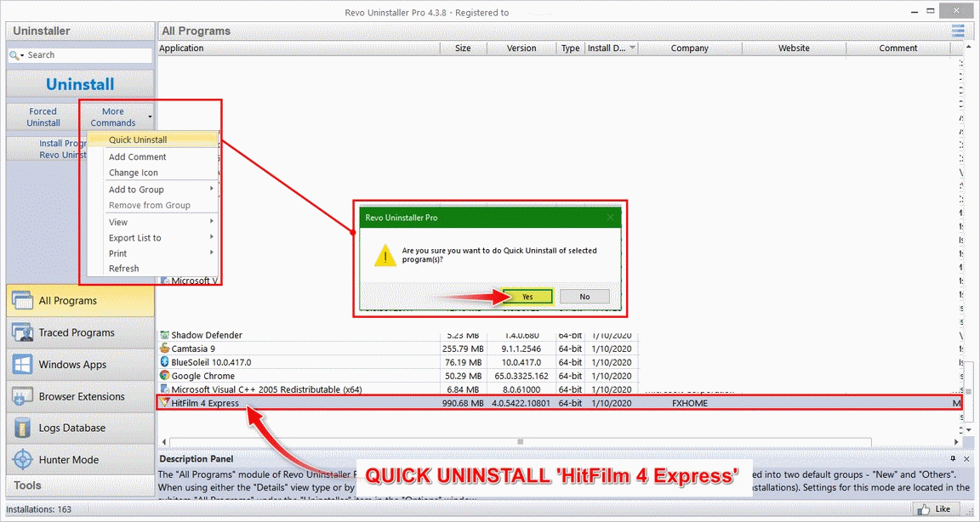Select the HitFilm 4 Express row
This screenshot has width=980, height=522.
click(x=560, y=403)
